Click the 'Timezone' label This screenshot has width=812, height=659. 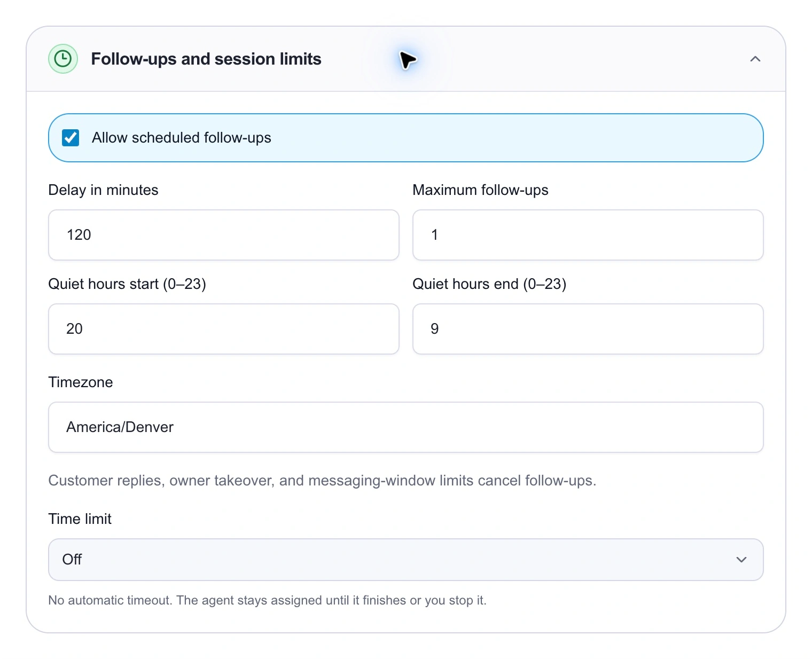tap(81, 382)
